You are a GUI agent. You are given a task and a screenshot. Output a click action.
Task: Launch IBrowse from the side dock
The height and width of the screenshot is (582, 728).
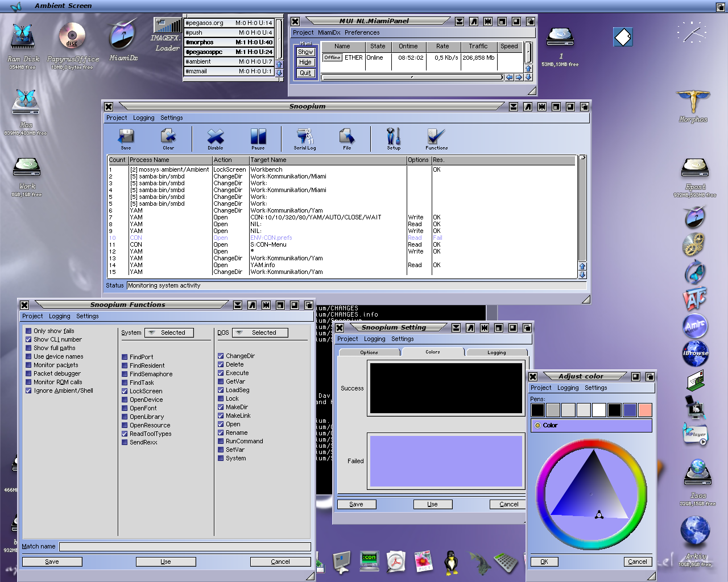tap(695, 353)
